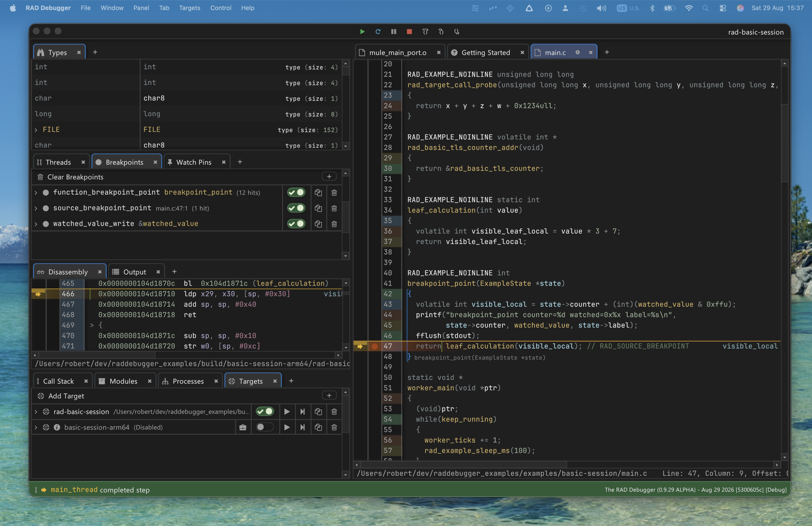The height and width of the screenshot is (526, 812).
Task: Pause the running target
Action: tap(394, 31)
